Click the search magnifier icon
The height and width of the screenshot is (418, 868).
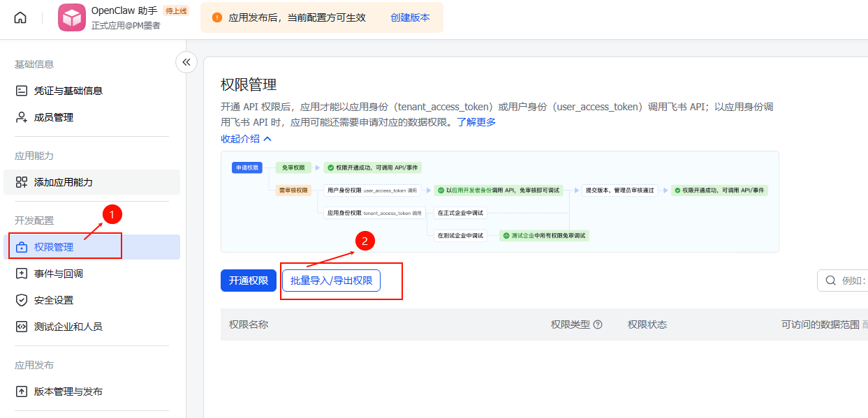pos(831,281)
